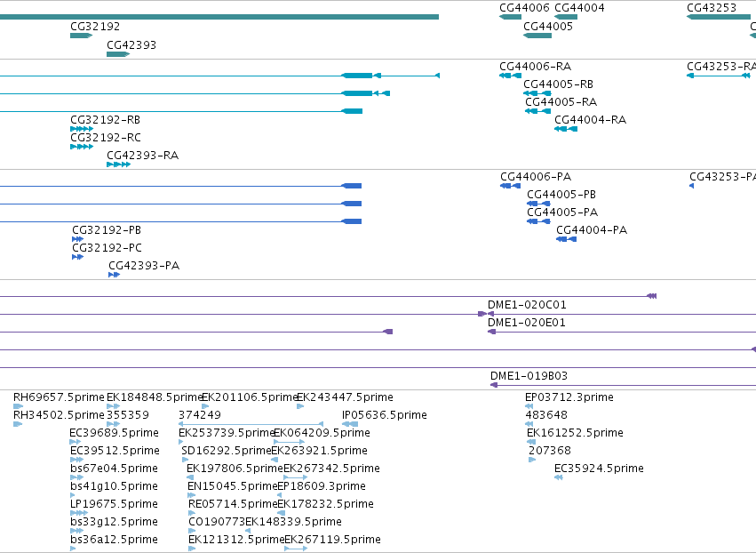
Task: Click the CG32192-PC protein arrows
Action: point(77,257)
